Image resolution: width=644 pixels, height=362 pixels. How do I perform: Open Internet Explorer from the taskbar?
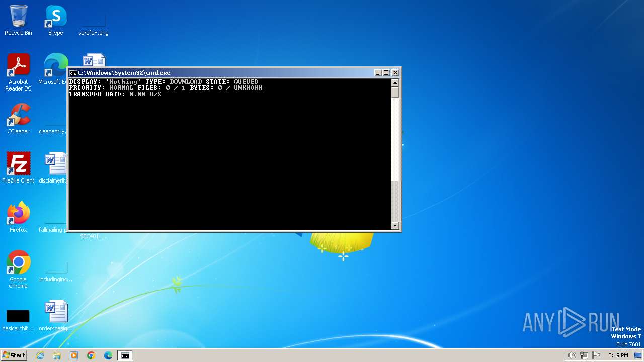click(40, 355)
